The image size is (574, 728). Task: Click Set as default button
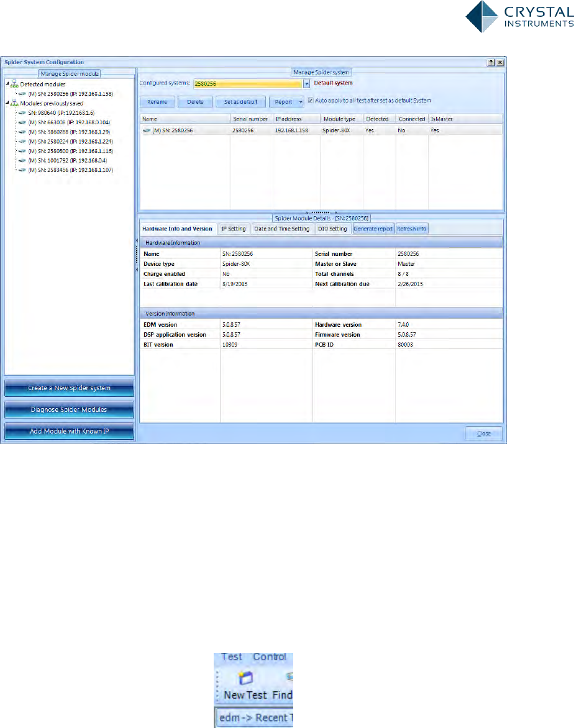coord(240,102)
